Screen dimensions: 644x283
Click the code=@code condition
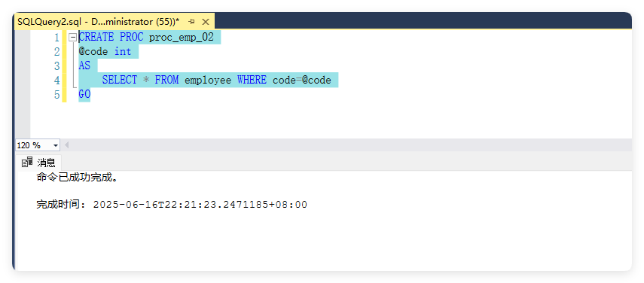(302, 80)
